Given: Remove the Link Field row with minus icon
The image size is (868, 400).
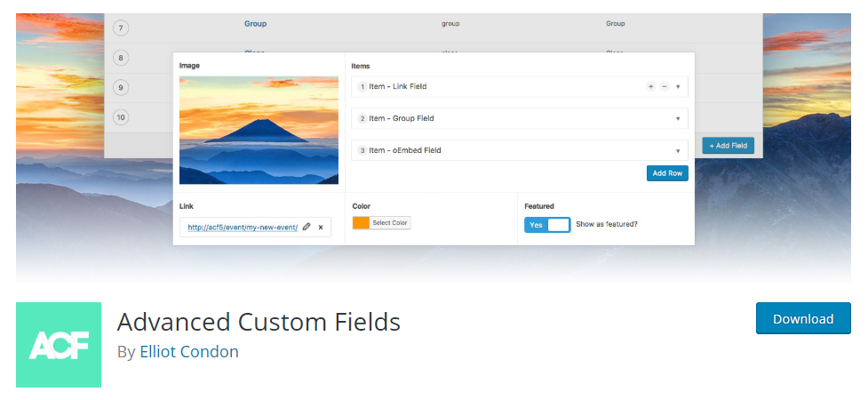Looking at the screenshot, I should tap(664, 86).
